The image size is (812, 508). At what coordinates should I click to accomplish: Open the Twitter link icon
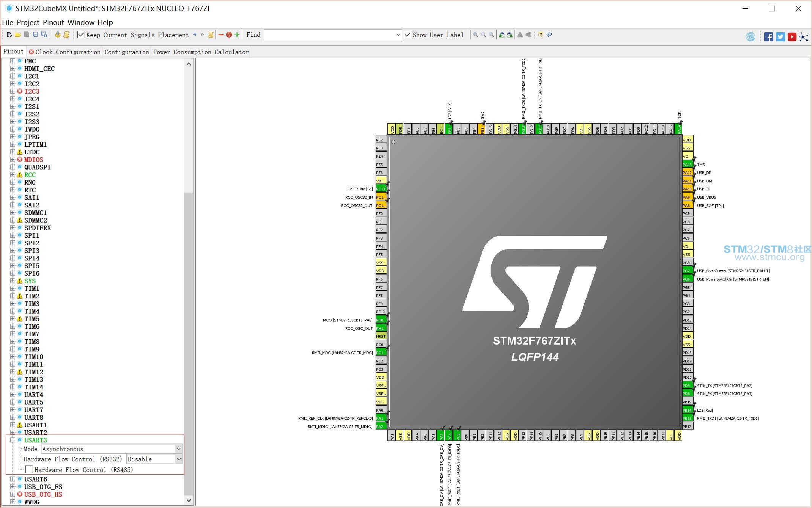tap(781, 37)
